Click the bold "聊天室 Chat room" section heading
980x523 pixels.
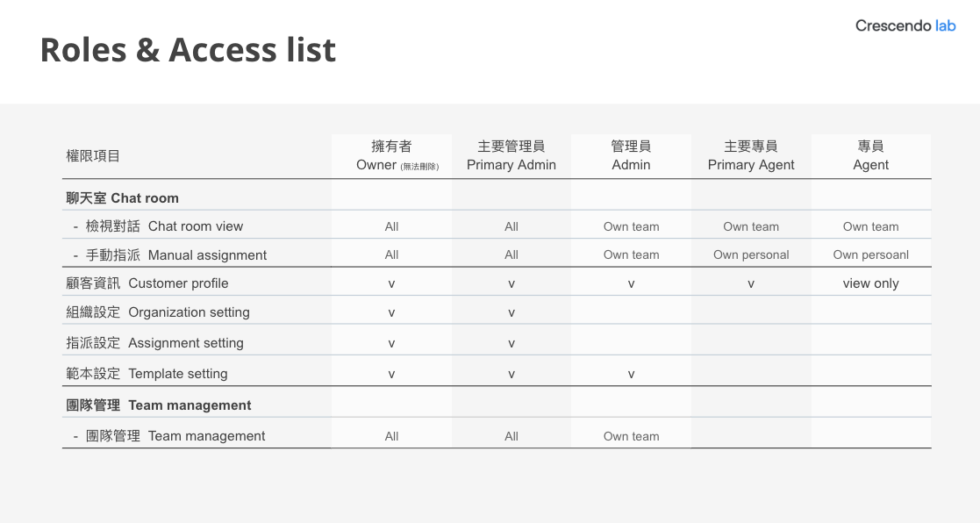pos(123,198)
